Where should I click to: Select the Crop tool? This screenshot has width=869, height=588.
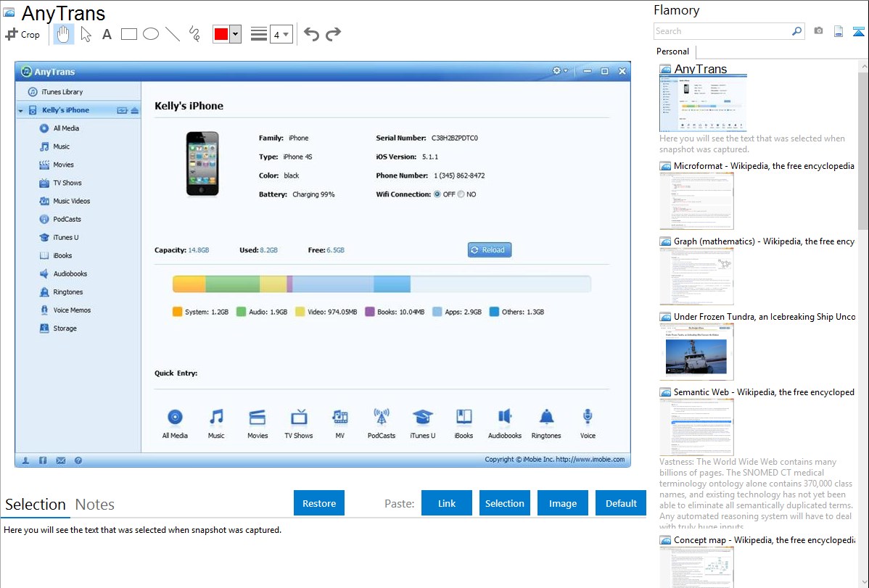(22, 34)
